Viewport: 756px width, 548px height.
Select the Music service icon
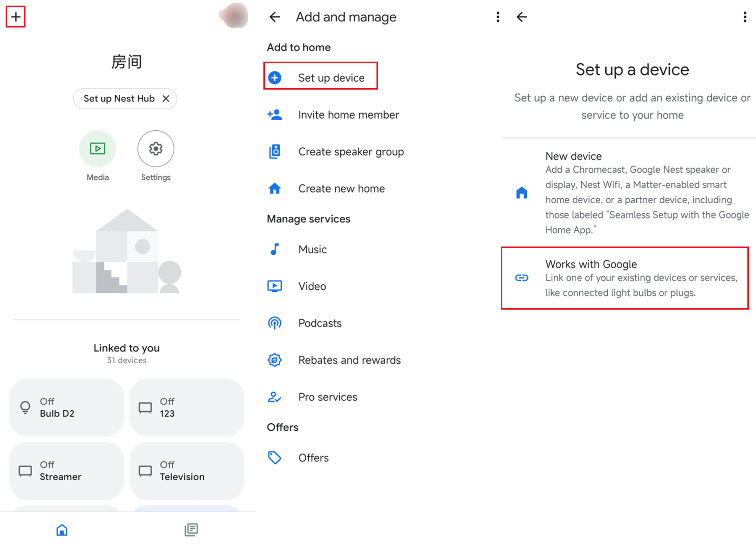coord(275,249)
